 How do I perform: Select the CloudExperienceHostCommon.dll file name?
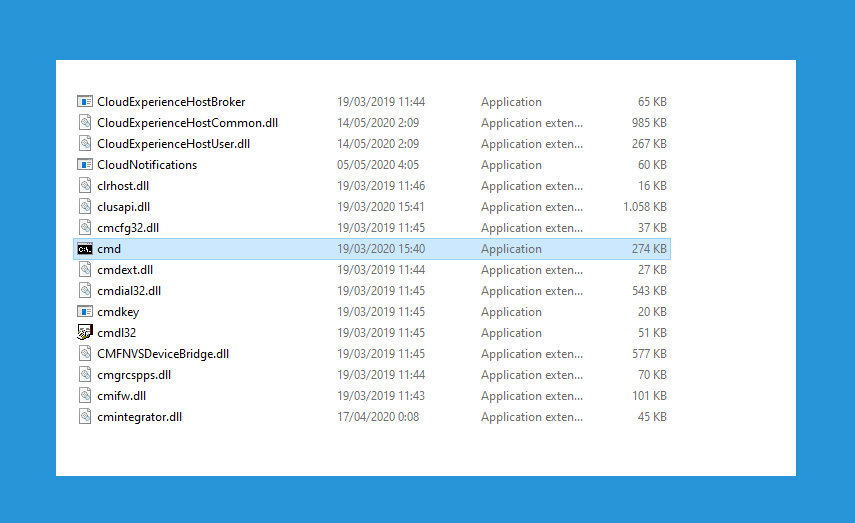[x=188, y=123]
